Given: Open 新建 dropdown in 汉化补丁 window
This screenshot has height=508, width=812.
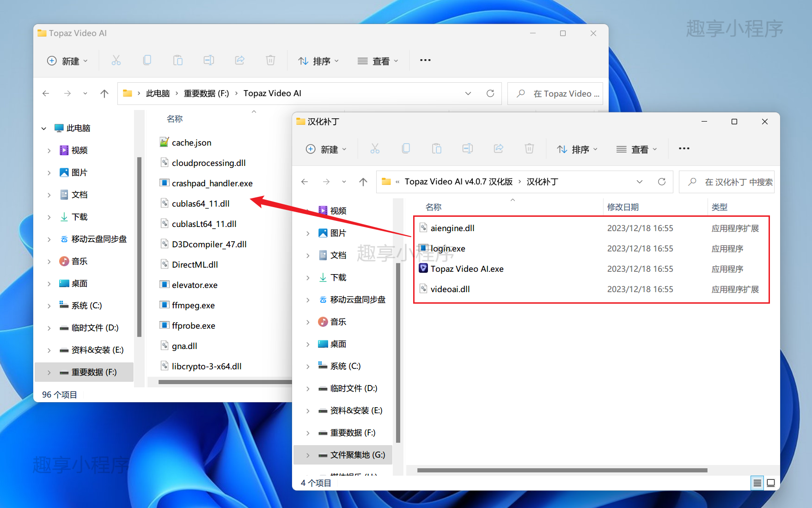Looking at the screenshot, I should click(x=326, y=149).
